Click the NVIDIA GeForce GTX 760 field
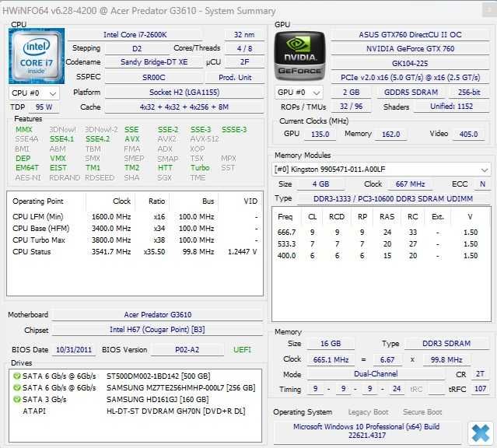Screen dimensions: 497x448 tap(410, 49)
